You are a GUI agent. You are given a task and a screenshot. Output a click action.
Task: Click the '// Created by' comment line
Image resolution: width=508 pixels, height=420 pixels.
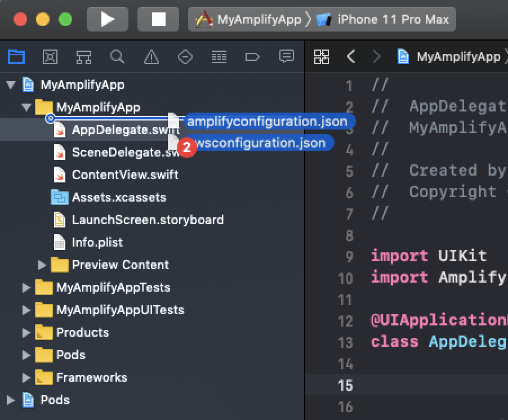coord(439,170)
